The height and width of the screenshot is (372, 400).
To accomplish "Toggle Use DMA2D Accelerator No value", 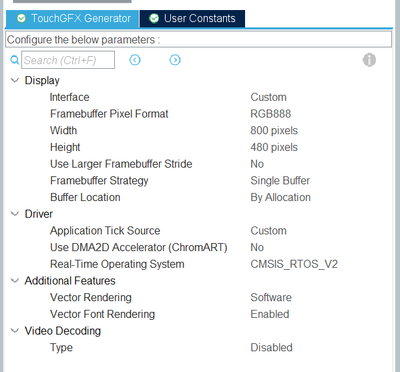I will tap(257, 247).
